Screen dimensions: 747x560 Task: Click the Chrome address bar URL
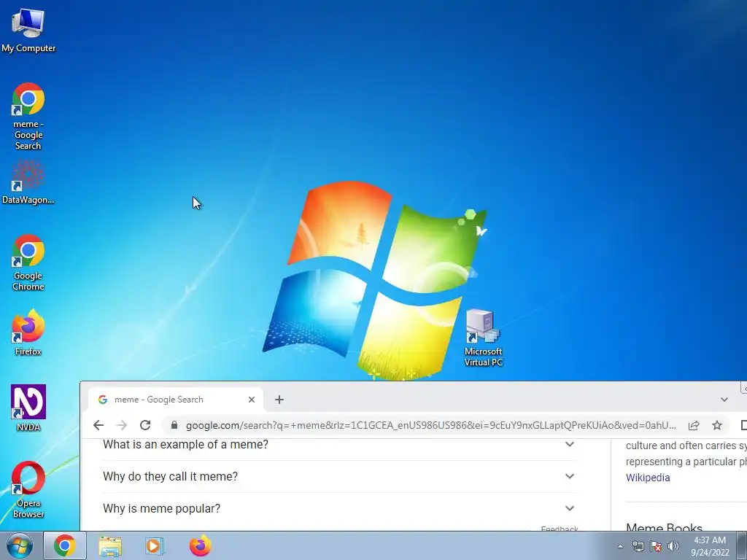[430, 425]
